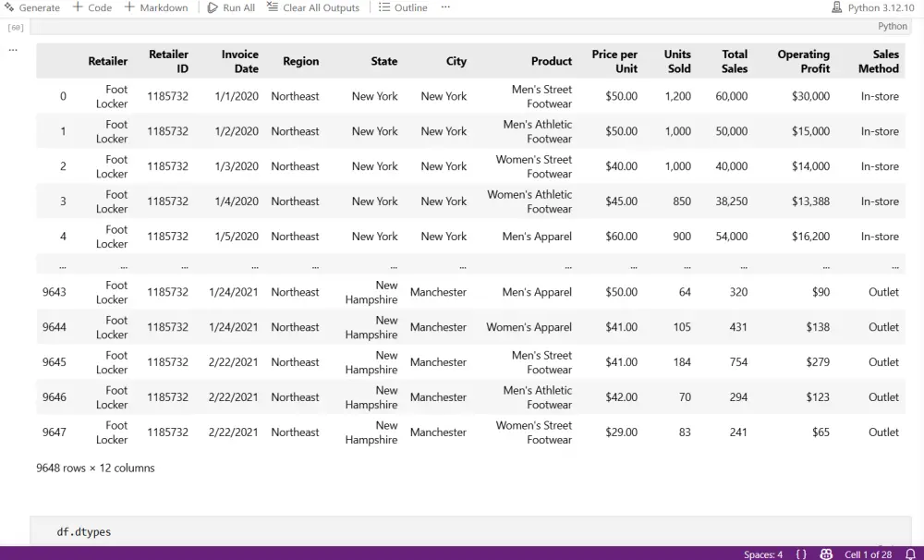
Task: Click the Python language label of the cell
Action: 893,26
